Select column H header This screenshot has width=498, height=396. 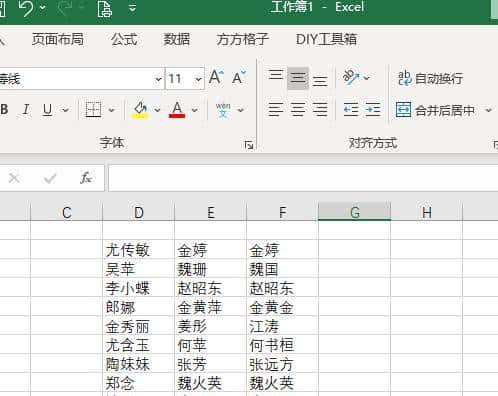click(427, 212)
